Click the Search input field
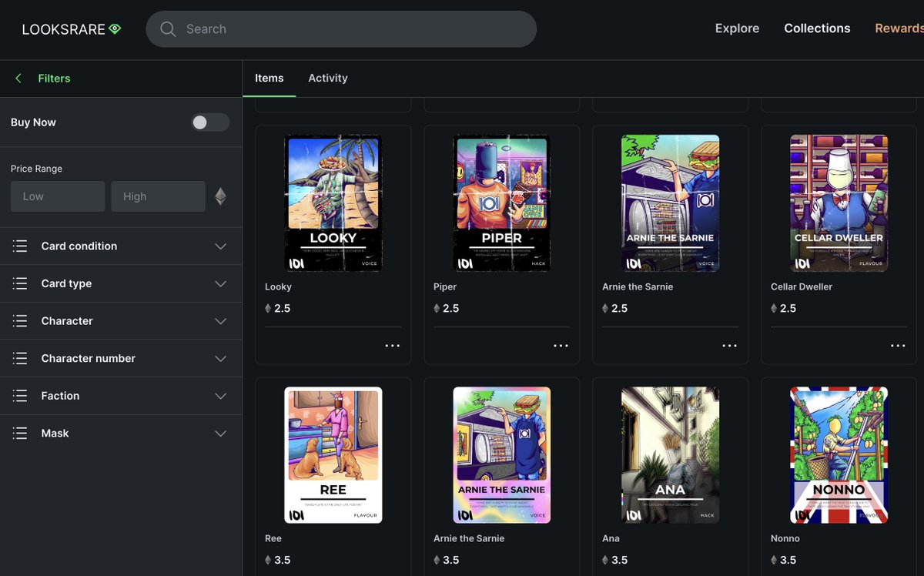 (341, 29)
